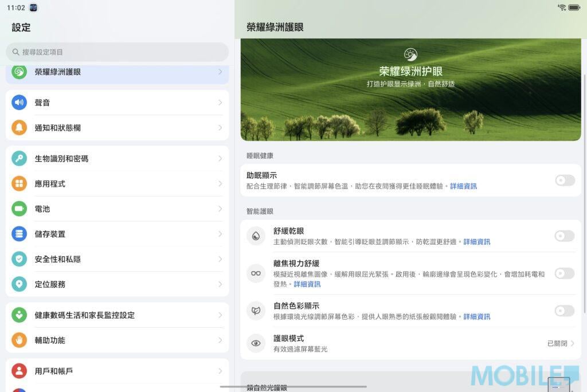Enable the 助眠顯示 toggle
The width and height of the screenshot is (587, 392).
pos(564,181)
